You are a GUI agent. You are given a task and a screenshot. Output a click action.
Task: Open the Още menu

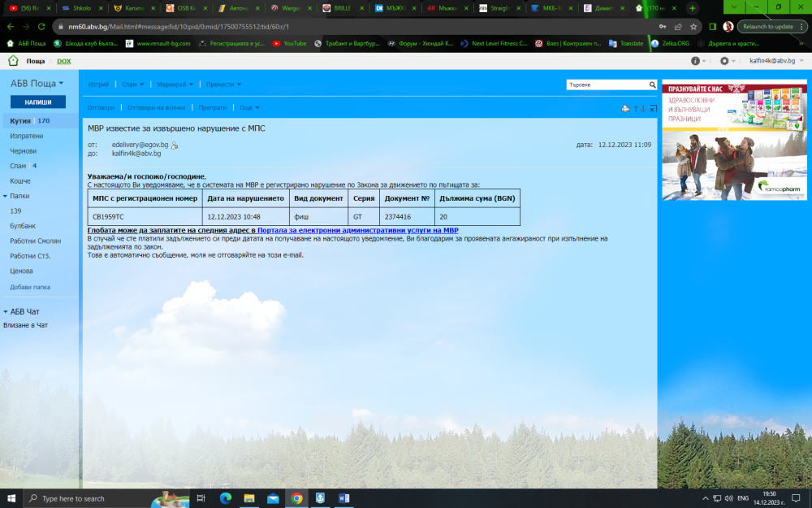[244, 107]
